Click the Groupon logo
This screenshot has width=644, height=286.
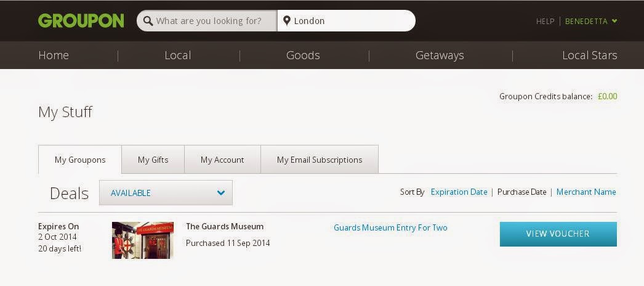(x=81, y=20)
